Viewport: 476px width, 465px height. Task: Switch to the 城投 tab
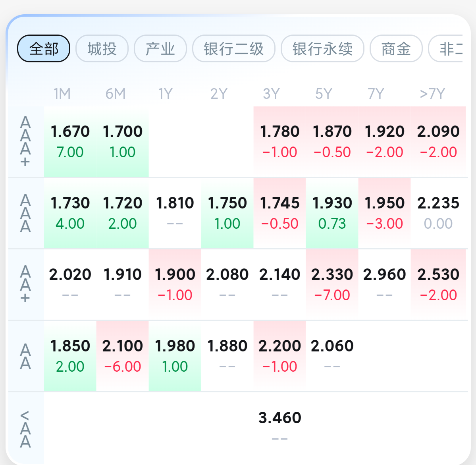pyautogui.click(x=102, y=49)
